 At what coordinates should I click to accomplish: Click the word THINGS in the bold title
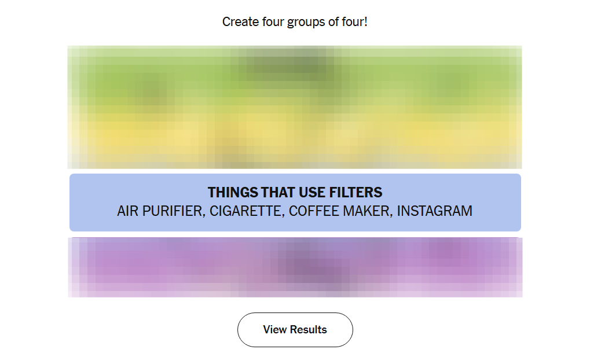[x=233, y=193]
